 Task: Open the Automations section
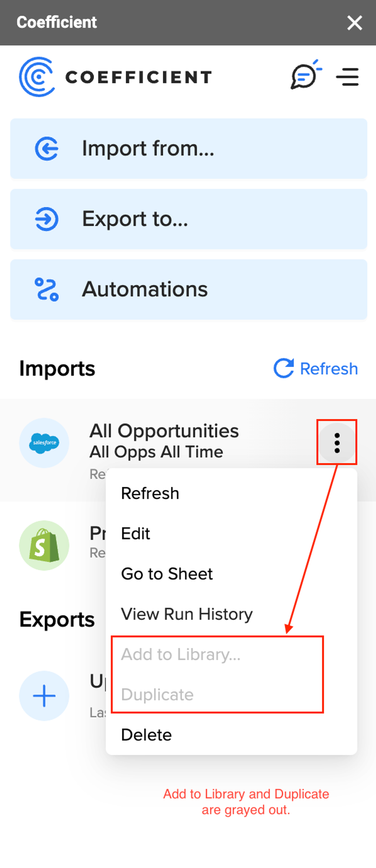[x=189, y=289]
